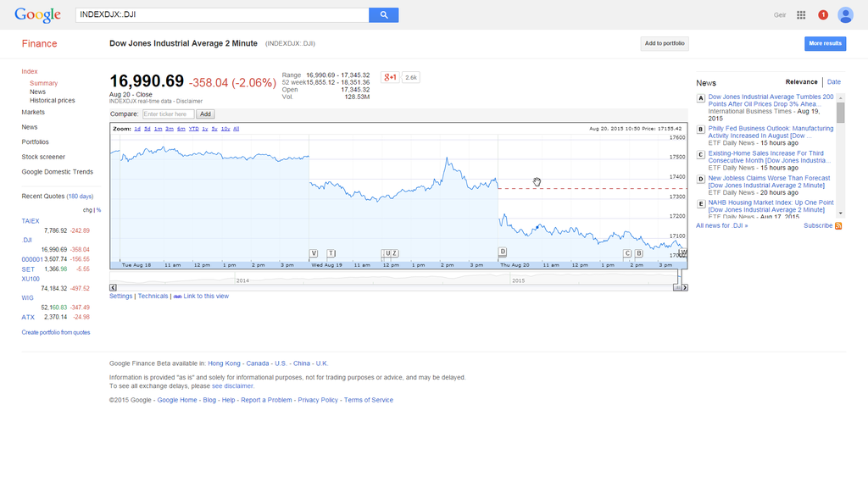
Task: Open the Summary sidebar item
Action: [44, 83]
